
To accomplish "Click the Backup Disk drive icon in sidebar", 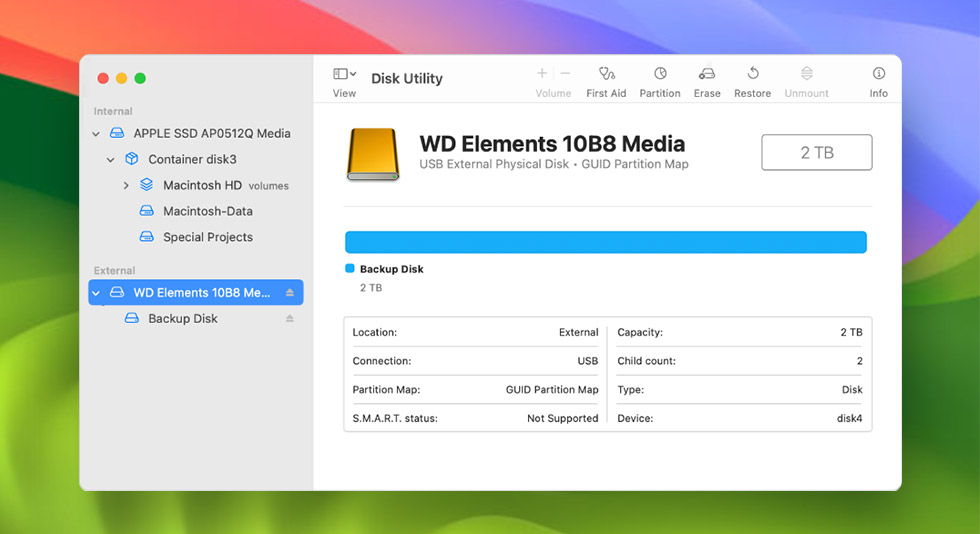I will pyautogui.click(x=132, y=318).
